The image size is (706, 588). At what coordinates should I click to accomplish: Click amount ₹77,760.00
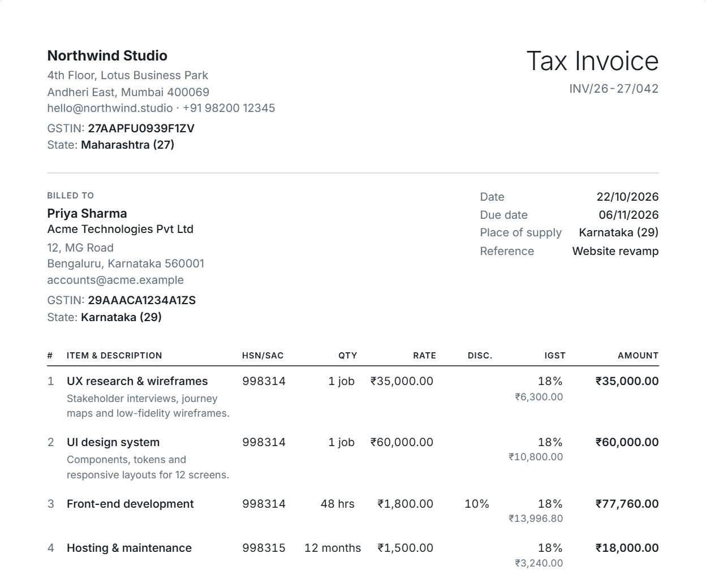coord(627,504)
